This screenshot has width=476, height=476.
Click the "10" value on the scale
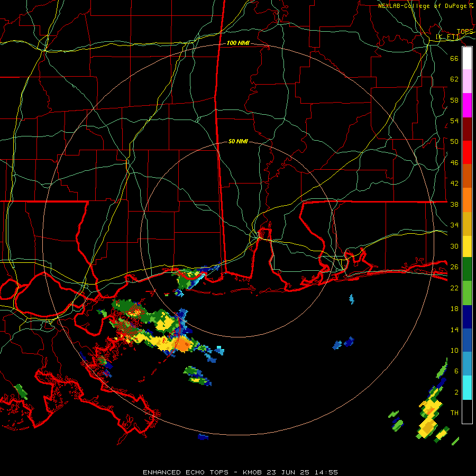point(454,350)
